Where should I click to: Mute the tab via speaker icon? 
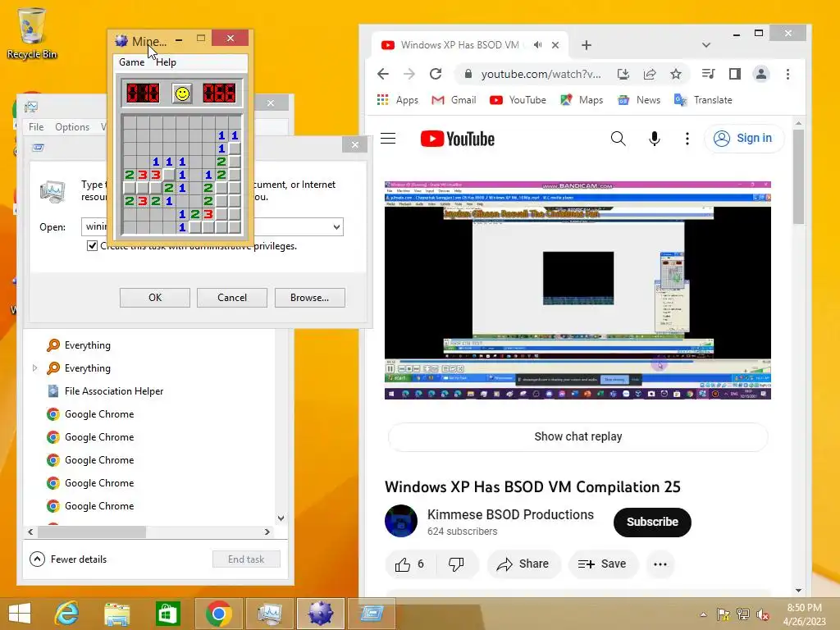[x=537, y=45]
